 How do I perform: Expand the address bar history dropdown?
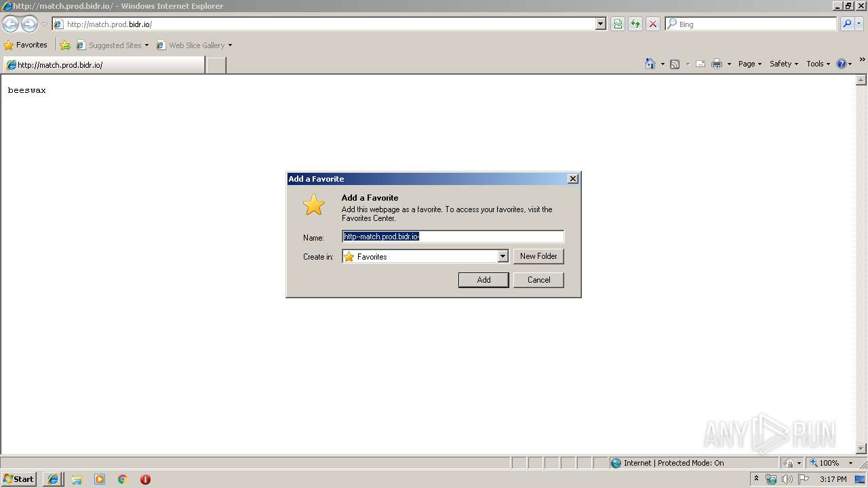600,24
